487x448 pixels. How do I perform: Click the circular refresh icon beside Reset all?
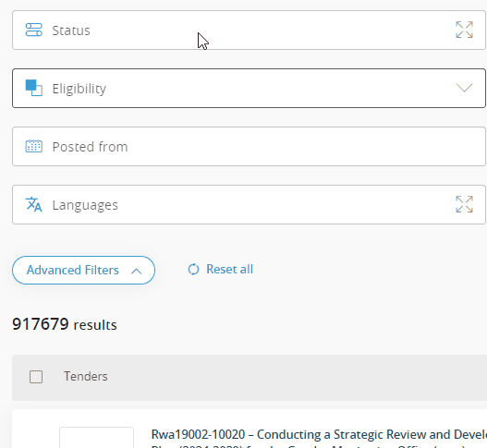(x=193, y=269)
